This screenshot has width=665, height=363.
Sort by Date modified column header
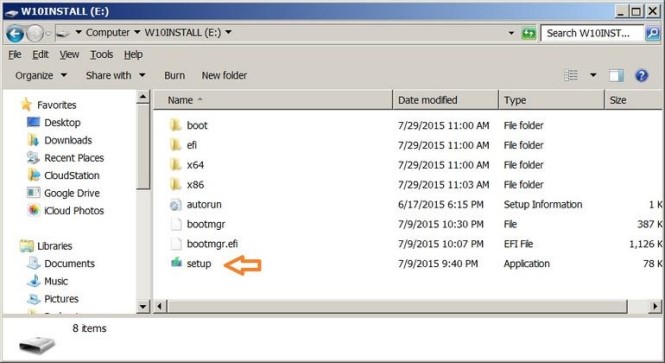(x=445, y=100)
